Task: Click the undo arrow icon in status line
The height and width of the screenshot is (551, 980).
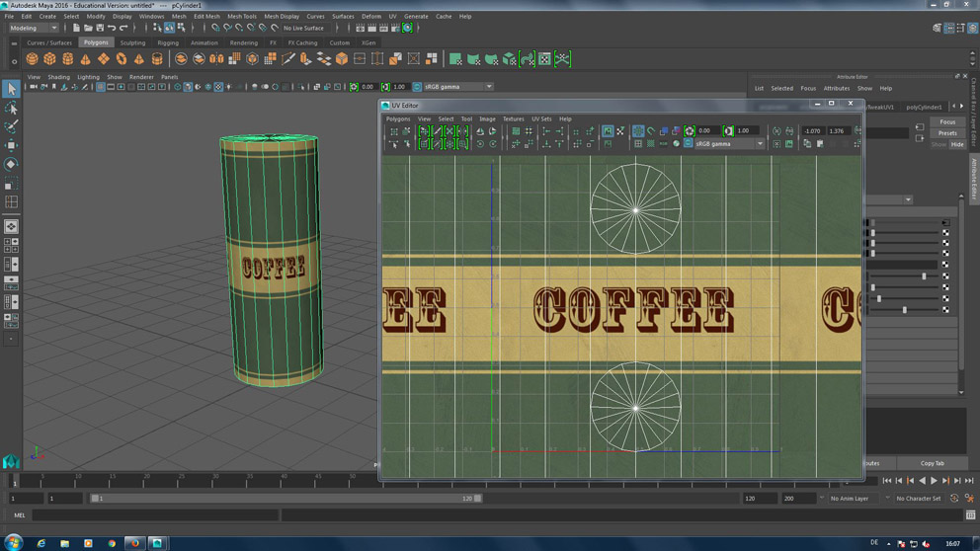Action: pyautogui.click(x=112, y=29)
